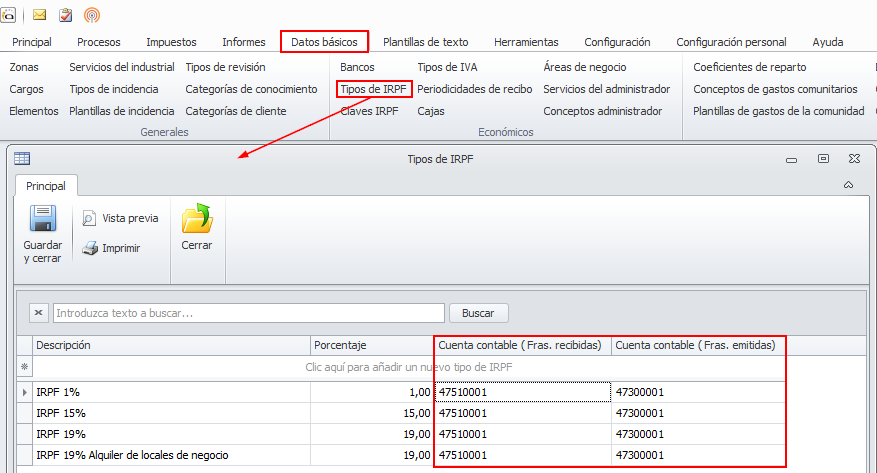Open the Procesos menu tab

point(99,42)
